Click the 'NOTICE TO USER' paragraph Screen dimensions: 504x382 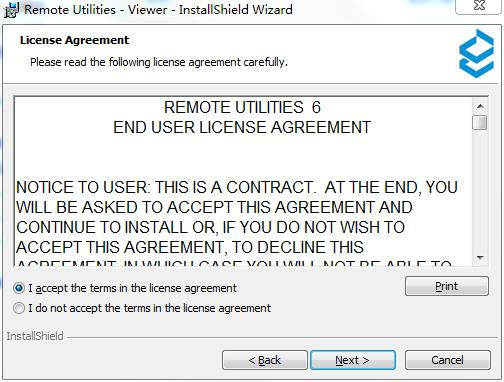tap(237, 223)
